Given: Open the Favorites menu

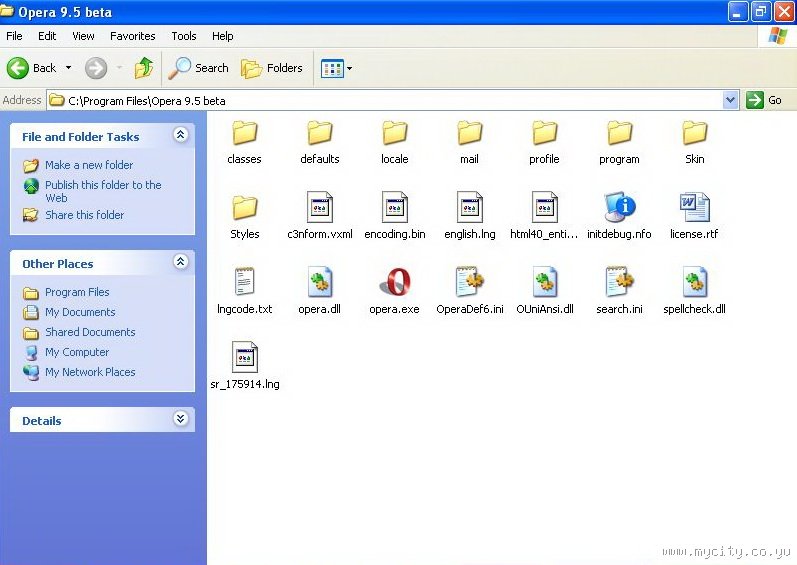Looking at the screenshot, I should point(133,36).
